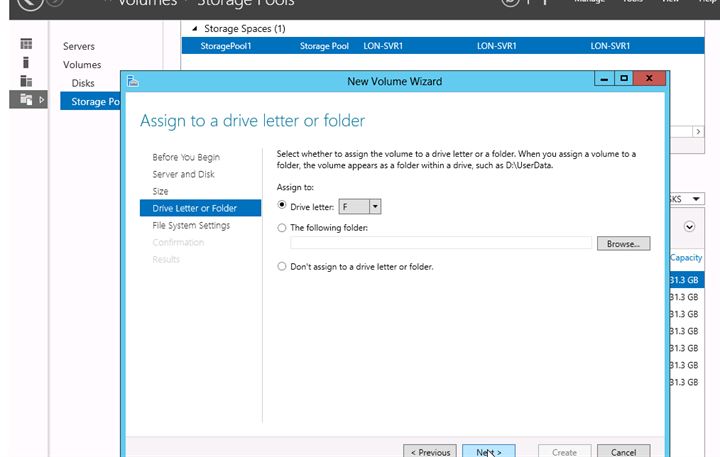The height and width of the screenshot is (457, 720).
Task: Go to Before You Begin wizard step
Action: [186, 157]
